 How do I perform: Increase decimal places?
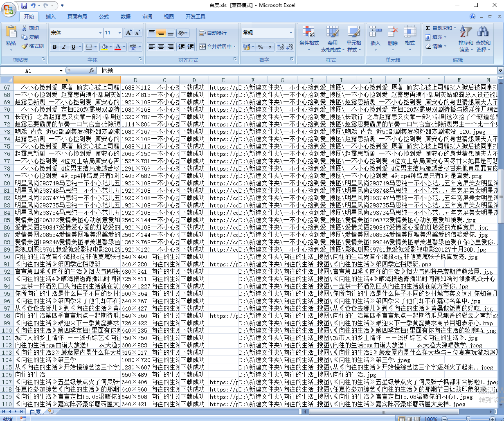280,47
